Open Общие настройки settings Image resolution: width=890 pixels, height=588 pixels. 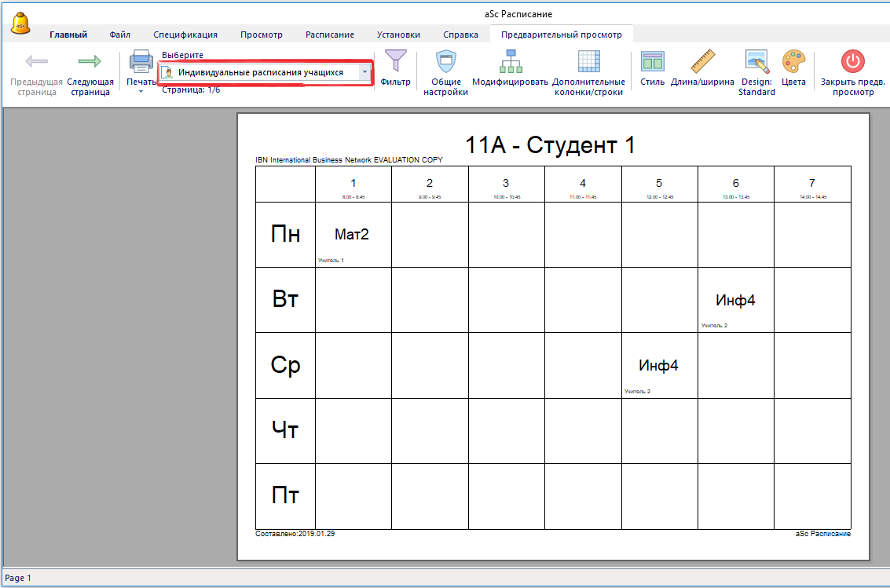(445, 63)
